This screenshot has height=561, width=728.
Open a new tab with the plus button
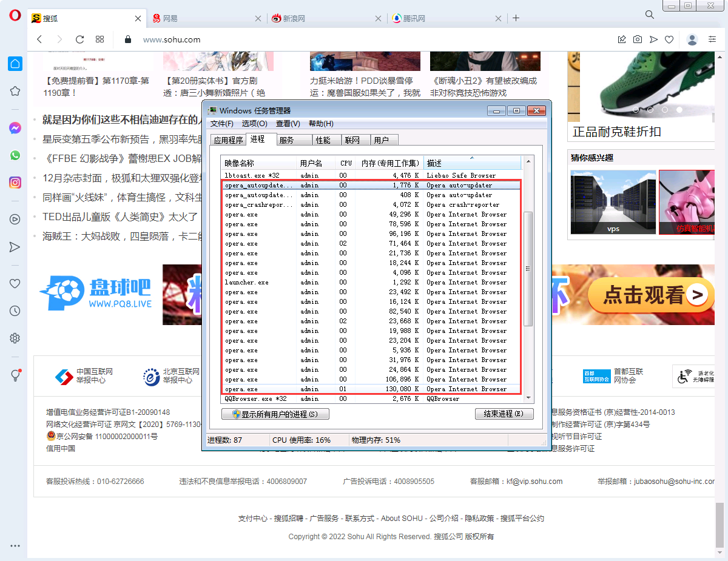tap(516, 18)
